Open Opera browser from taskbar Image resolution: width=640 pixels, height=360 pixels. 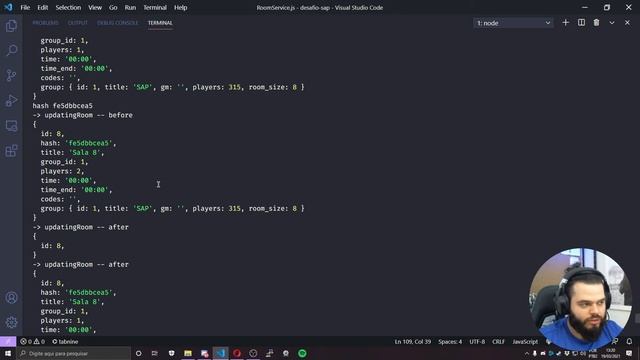[237, 353]
